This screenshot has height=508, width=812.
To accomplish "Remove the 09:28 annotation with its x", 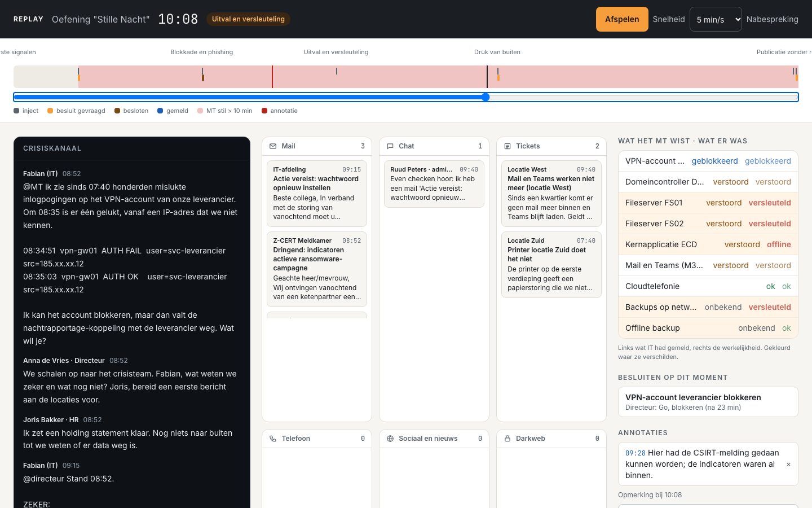I will (x=788, y=465).
